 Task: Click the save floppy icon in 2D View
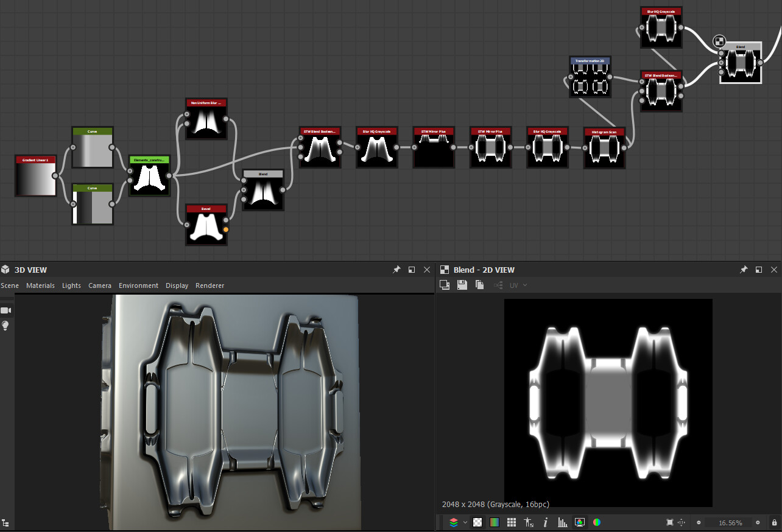(x=462, y=285)
